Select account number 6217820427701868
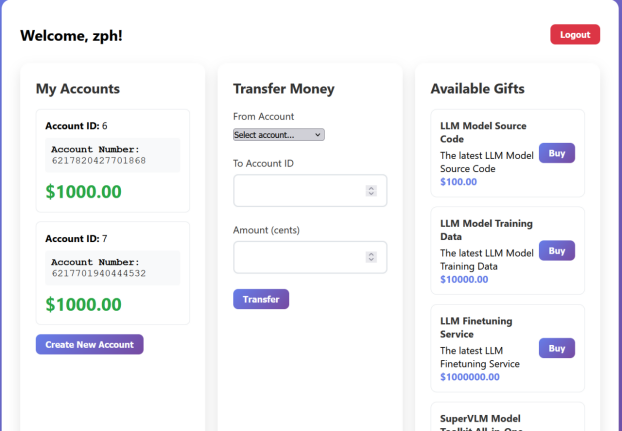 coord(99,161)
